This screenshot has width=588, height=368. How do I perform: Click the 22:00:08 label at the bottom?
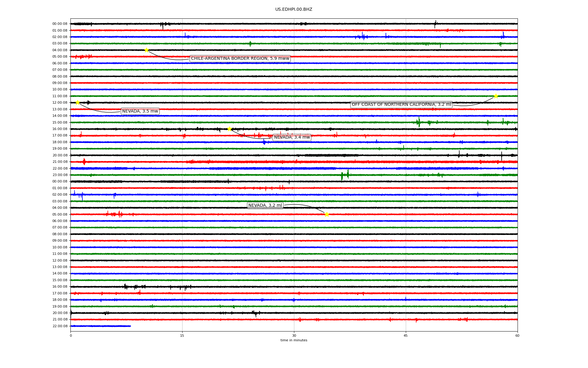(60, 326)
